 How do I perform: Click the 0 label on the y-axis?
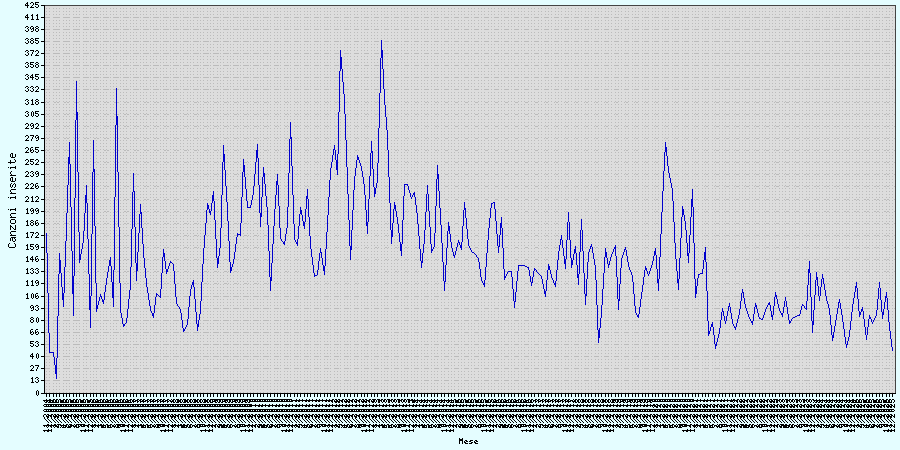tap(38, 393)
